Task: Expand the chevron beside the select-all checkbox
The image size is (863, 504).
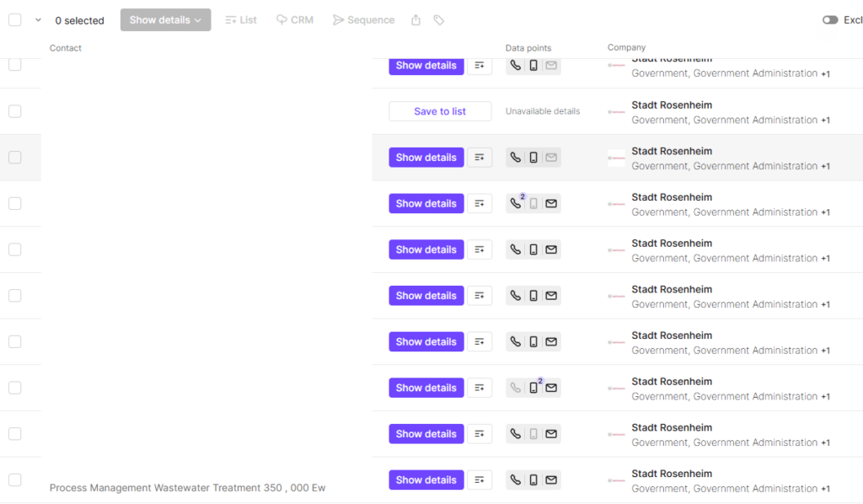Action: pos(38,20)
